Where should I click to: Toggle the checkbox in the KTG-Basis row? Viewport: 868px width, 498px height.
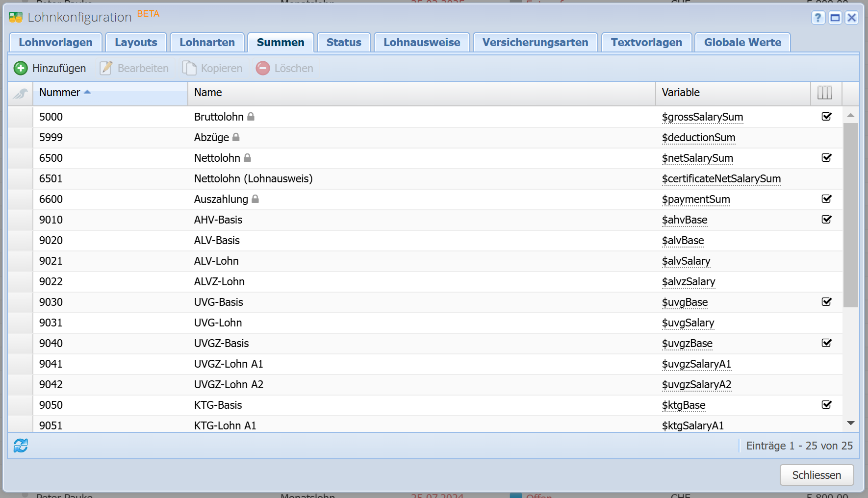(826, 405)
